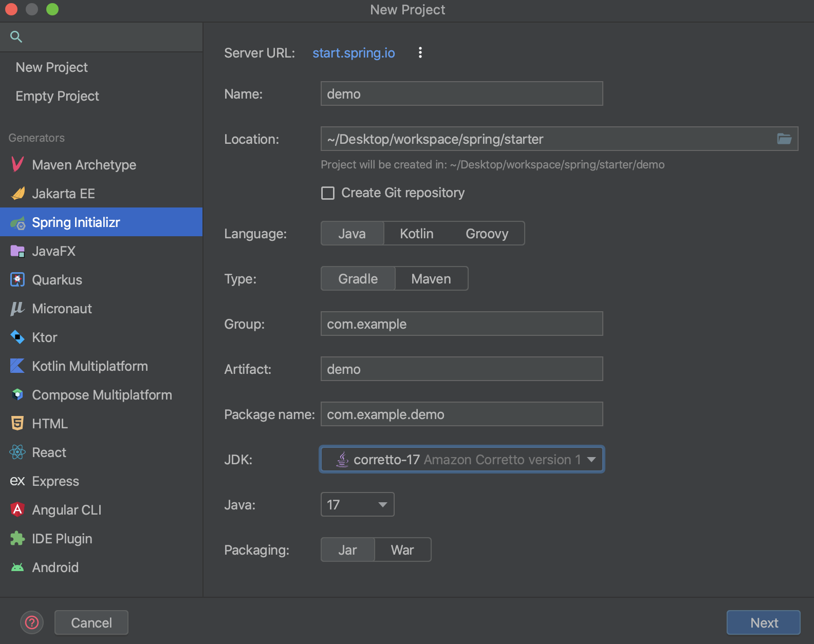Click the React atom icon
This screenshot has height=644, width=814.
click(x=17, y=452)
